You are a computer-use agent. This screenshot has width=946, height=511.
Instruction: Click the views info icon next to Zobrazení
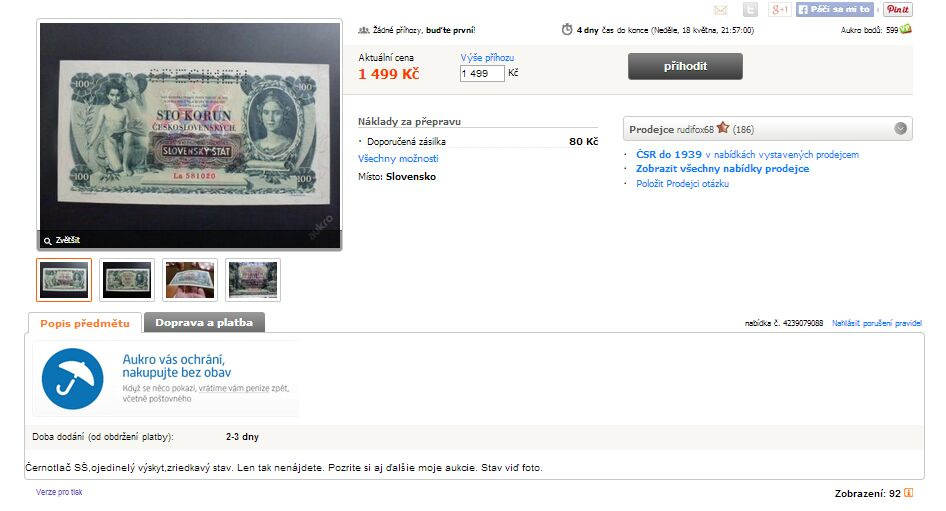coord(908,493)
